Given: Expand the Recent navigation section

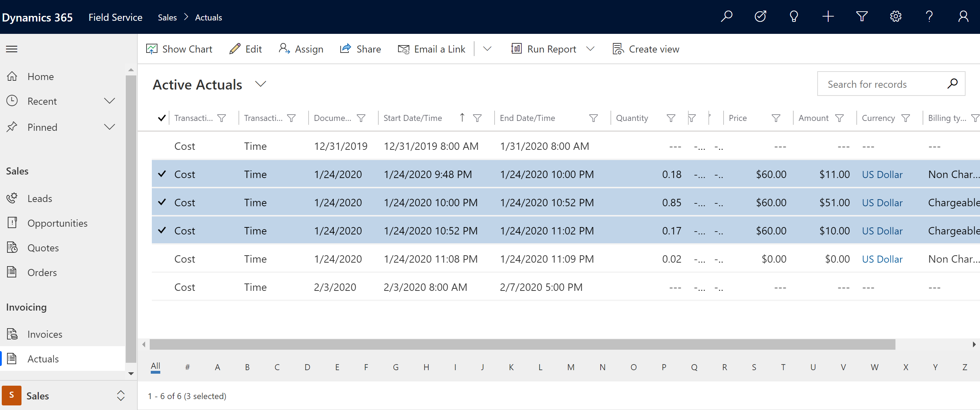Looking at the screenshot, I should tap(110, 101).
